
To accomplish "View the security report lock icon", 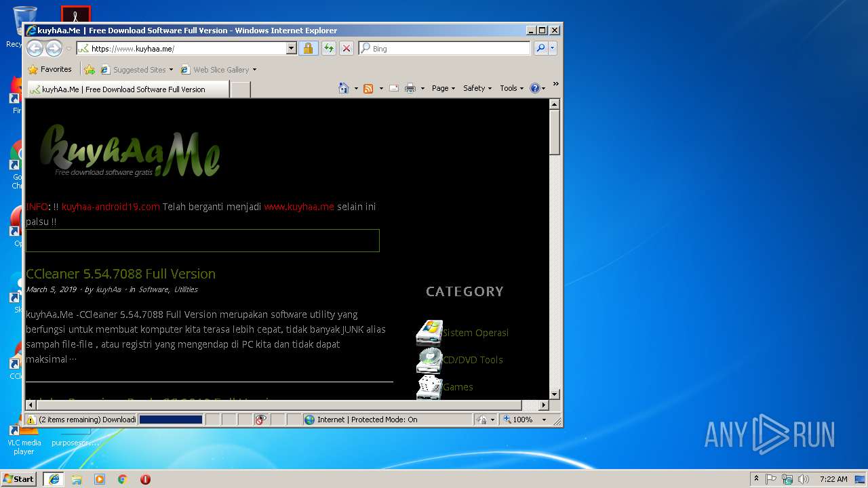I will click(x=308, y=48).
